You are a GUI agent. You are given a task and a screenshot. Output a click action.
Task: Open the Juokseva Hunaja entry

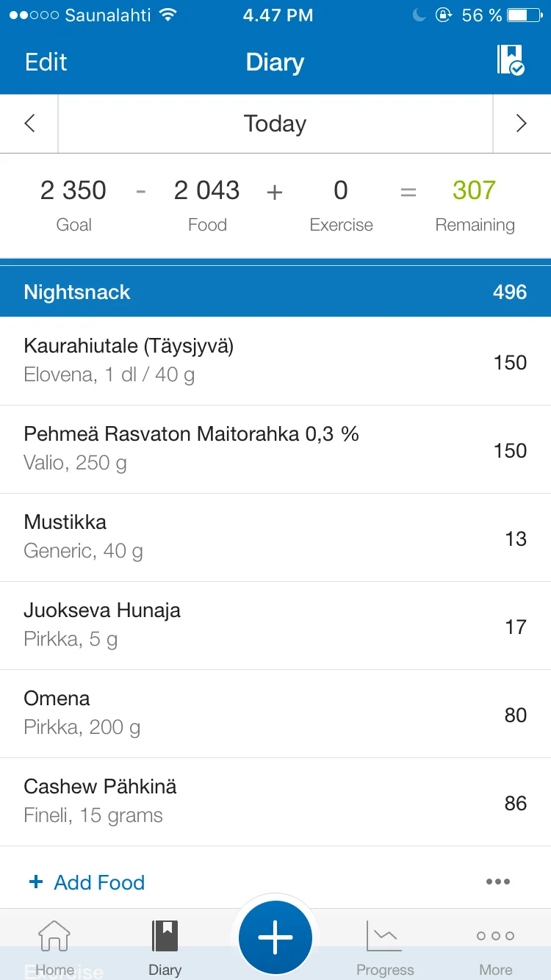(275, 625)
